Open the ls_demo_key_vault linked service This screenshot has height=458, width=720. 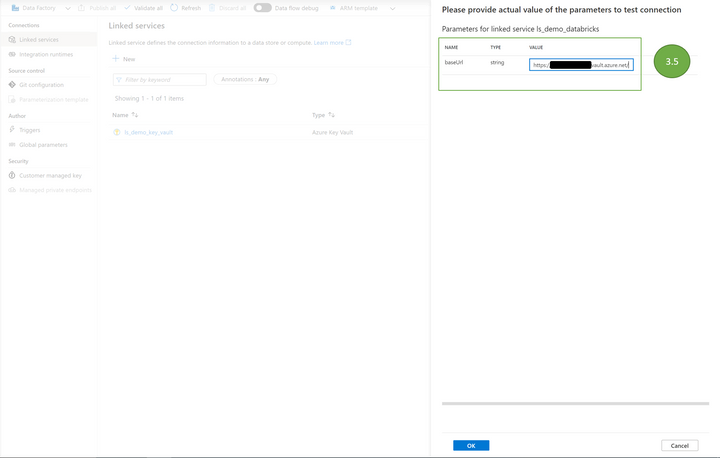[148, 132]
